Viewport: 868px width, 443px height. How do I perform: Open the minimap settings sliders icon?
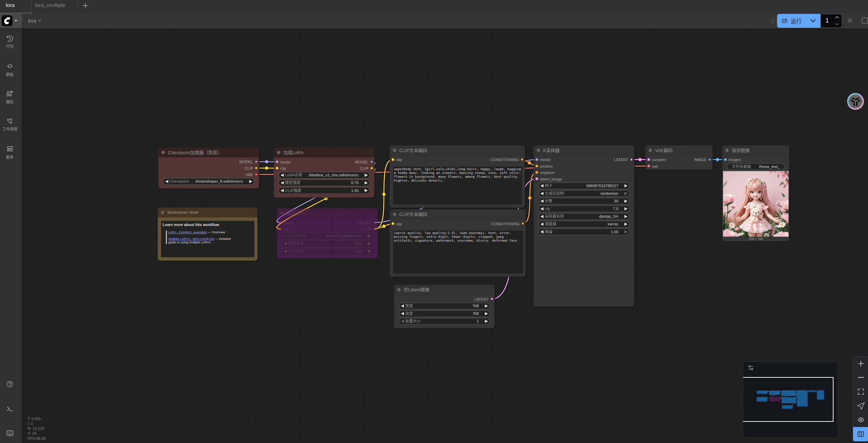(751, 368)
